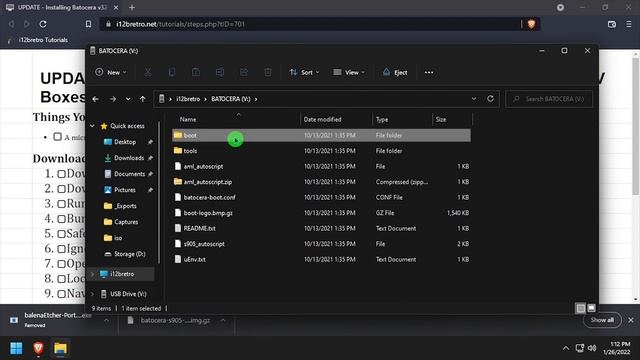Screen dimensions: 640x360
Task: Open recent locations chevron
Action: pos(128,99)
